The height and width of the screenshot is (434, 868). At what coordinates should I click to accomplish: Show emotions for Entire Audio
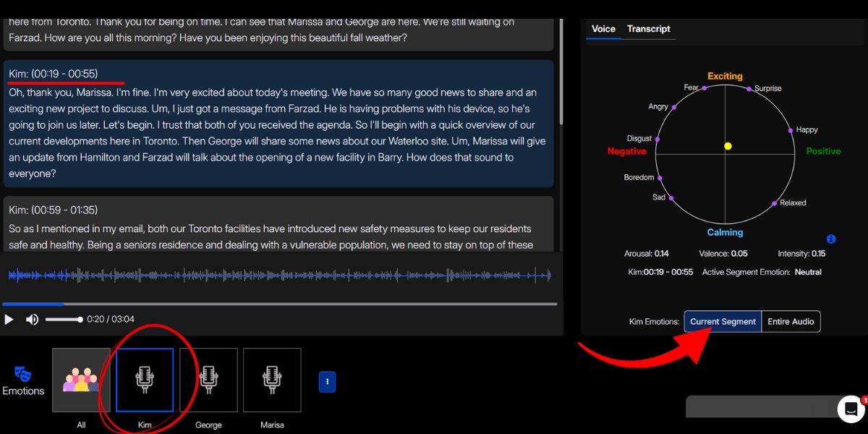(x=791, y=321)
